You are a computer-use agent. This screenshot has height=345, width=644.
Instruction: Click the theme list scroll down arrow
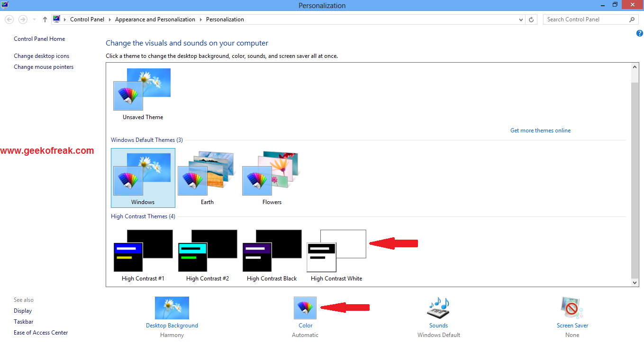635,283
